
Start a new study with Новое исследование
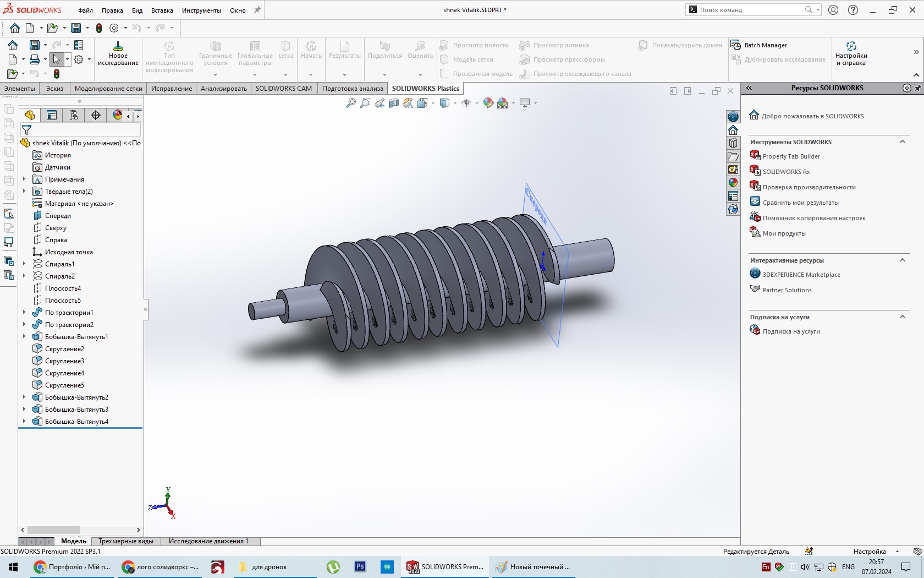118,54
